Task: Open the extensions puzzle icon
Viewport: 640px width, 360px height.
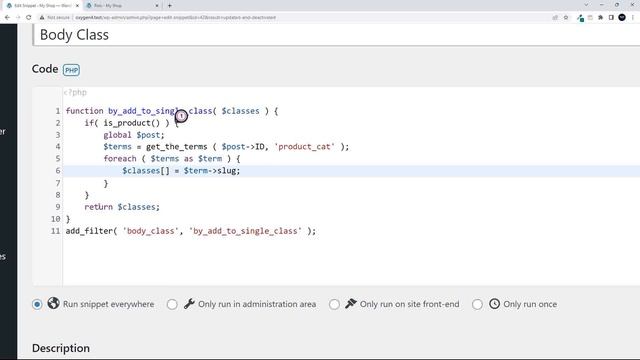Action: point(600,18)
